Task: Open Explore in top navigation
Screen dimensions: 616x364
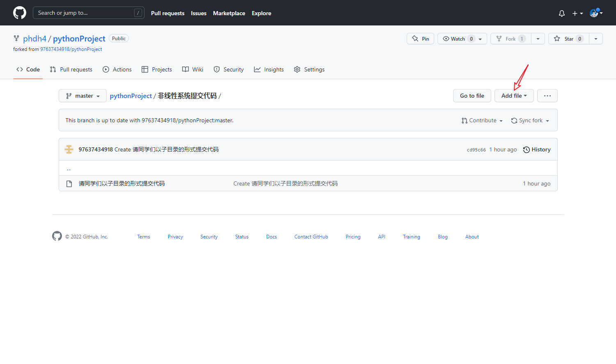Action: (261, 13)
